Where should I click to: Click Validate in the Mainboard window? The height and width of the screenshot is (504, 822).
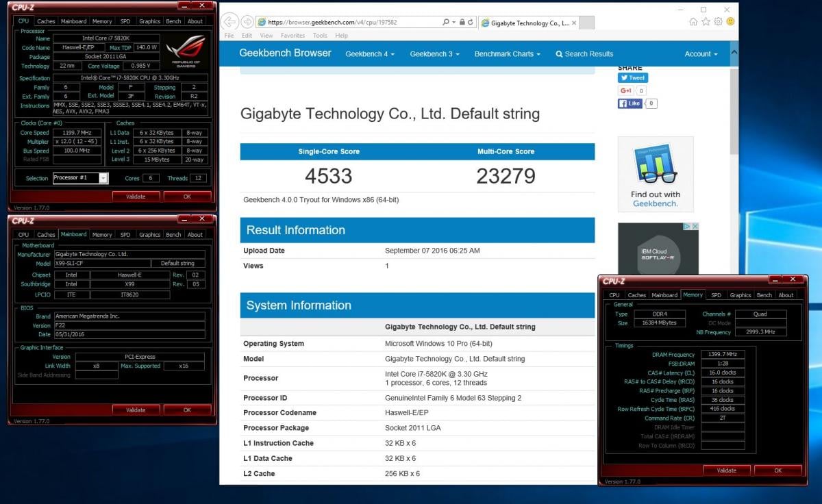click(x=136, y=410)
